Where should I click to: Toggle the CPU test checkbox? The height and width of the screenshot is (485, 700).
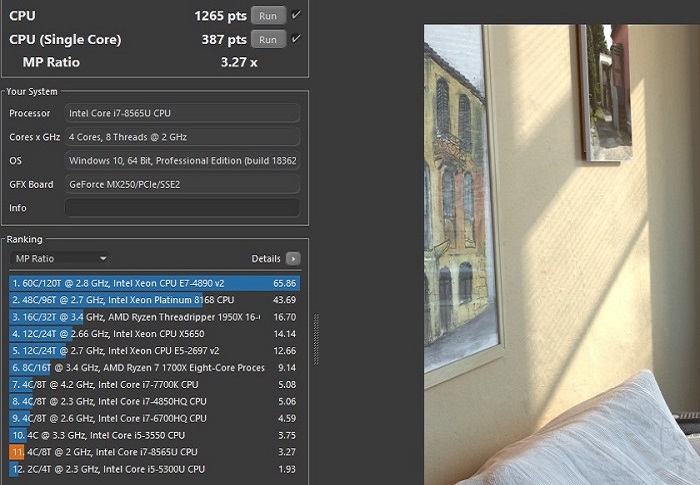tap(296, 14)
